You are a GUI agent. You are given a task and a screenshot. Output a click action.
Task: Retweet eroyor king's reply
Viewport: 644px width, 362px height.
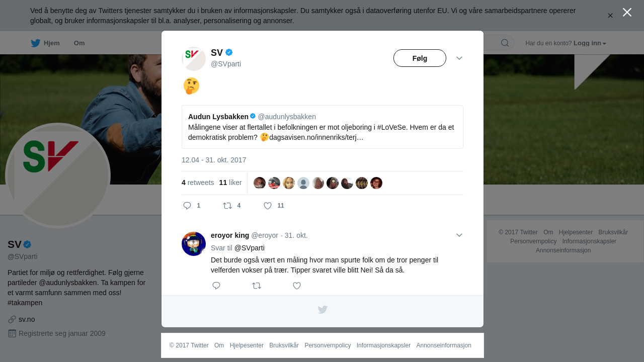click(x=257, y=286)
